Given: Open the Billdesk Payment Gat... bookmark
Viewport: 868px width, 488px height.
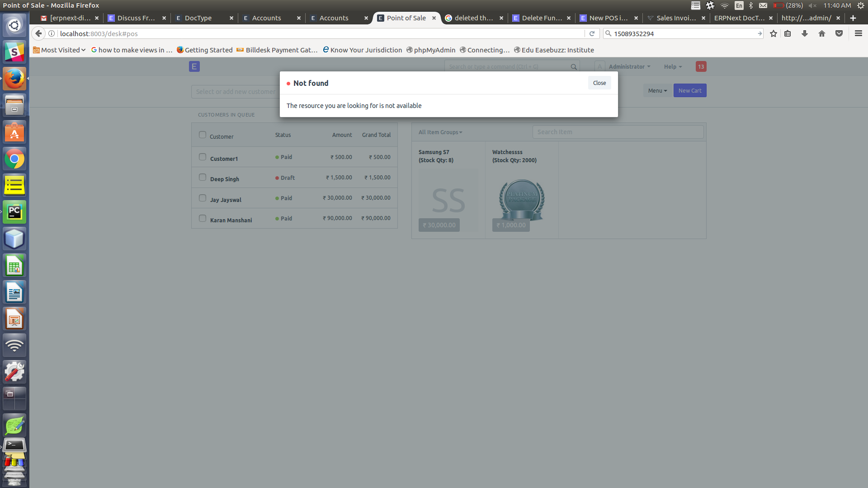Looking at the screenshot, I should coord(277,50).
